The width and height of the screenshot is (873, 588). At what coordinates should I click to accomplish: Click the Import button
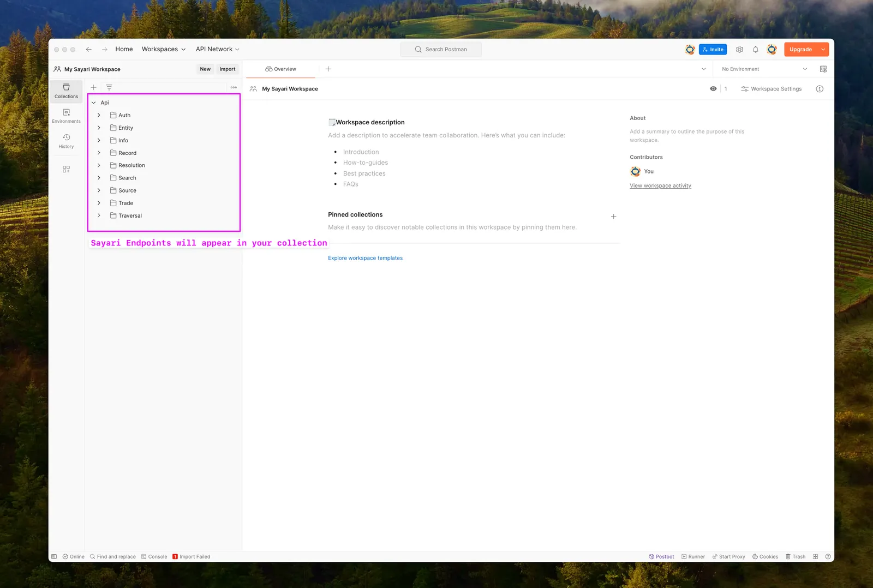click(228, 69)
